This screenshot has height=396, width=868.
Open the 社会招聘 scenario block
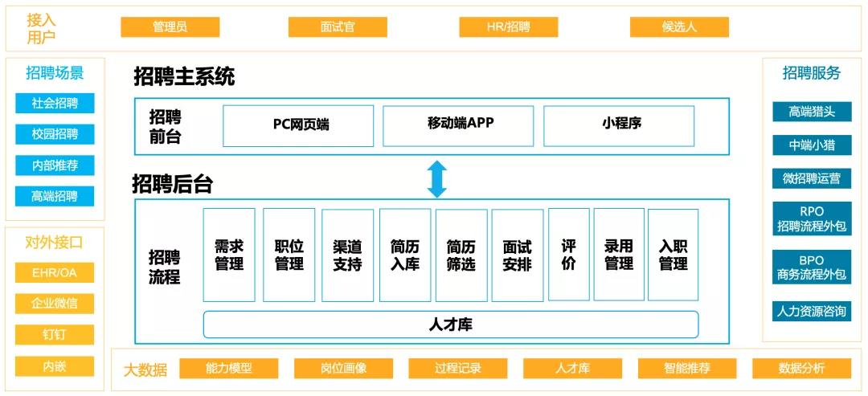pyautogui.click(x=55, y=104)
